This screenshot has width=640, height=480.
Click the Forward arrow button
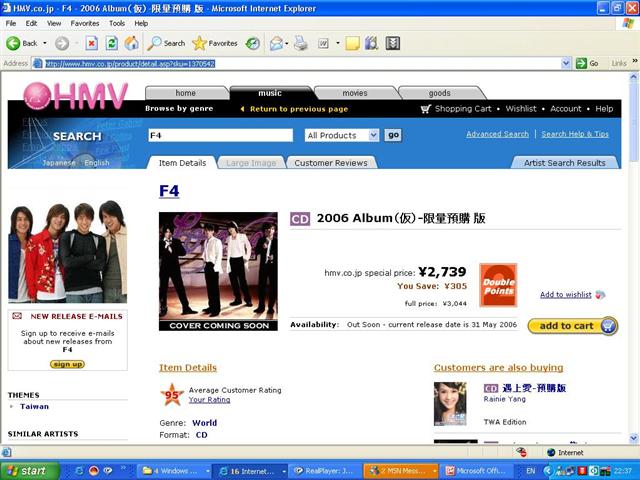pyautogui.click(x=62, y=43)
